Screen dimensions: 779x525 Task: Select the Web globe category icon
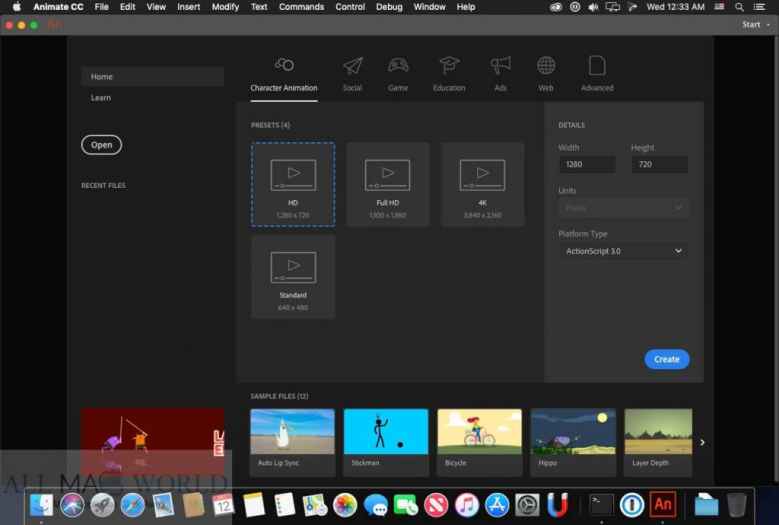[x=546, y=66]
